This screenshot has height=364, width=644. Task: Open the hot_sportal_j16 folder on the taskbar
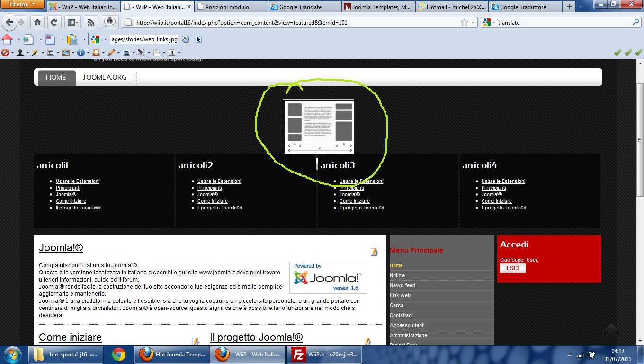coord(67,355)
